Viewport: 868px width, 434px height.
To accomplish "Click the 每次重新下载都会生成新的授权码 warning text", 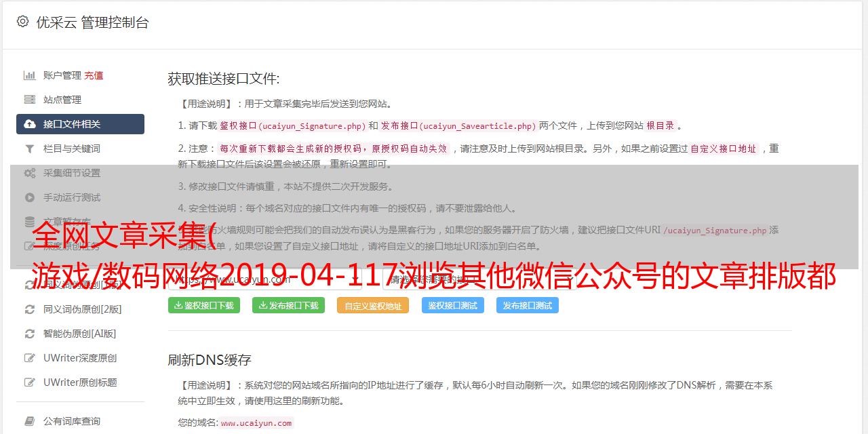I will tap(333, 149).
